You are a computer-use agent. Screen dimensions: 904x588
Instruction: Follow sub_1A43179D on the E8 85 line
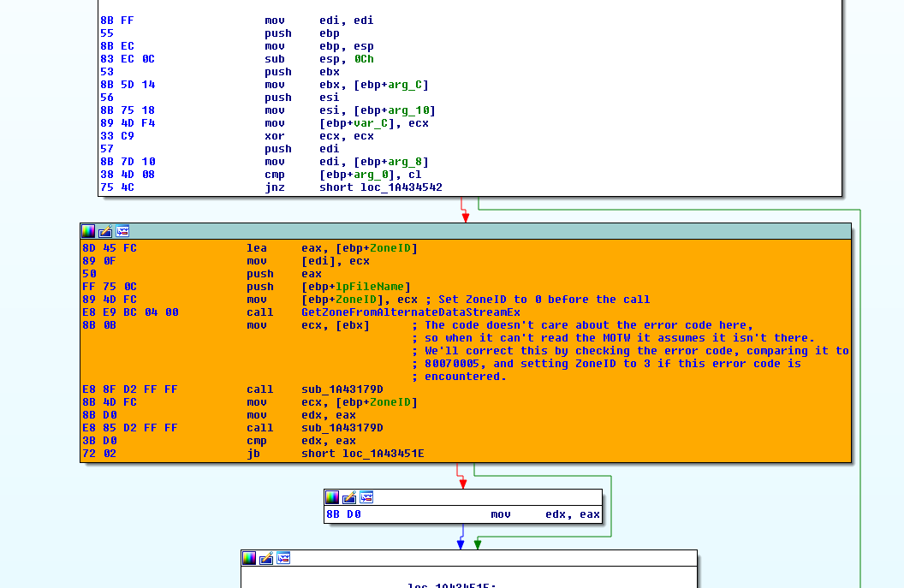[x=342, y=428]
